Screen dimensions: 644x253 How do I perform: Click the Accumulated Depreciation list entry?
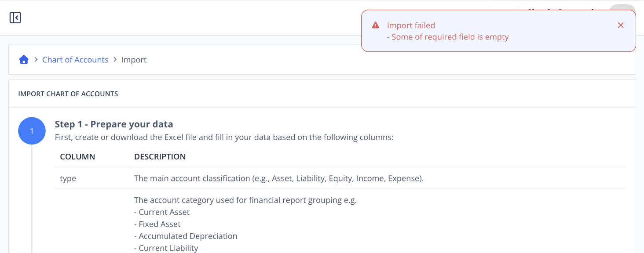click(x=186, y=236)
